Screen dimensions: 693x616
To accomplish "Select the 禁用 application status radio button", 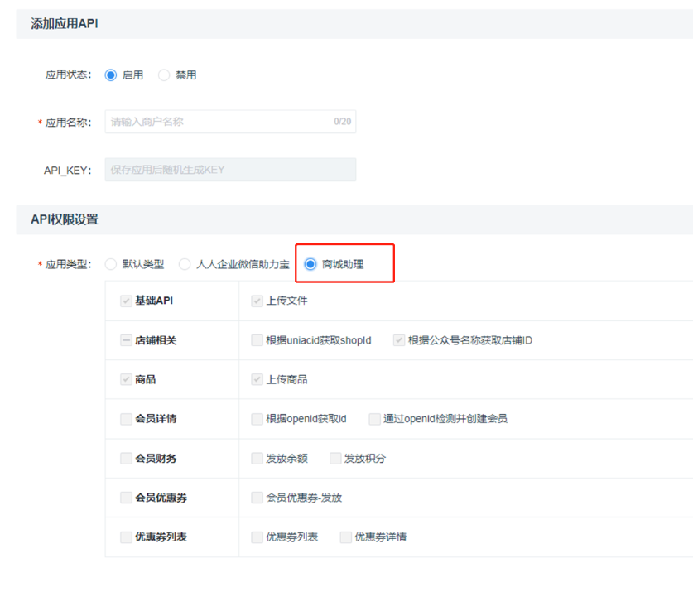I will pos(164,75).
